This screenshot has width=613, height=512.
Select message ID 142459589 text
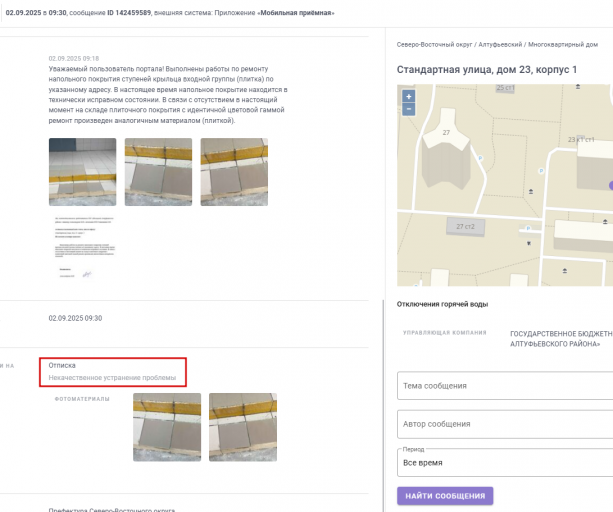pyautogui.click(x=129, y=13)
